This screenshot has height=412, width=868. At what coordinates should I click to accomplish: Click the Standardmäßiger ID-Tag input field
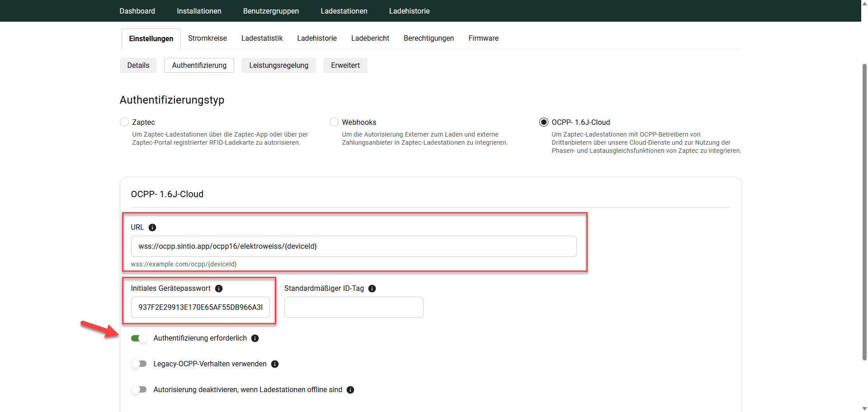coord(354,307)
